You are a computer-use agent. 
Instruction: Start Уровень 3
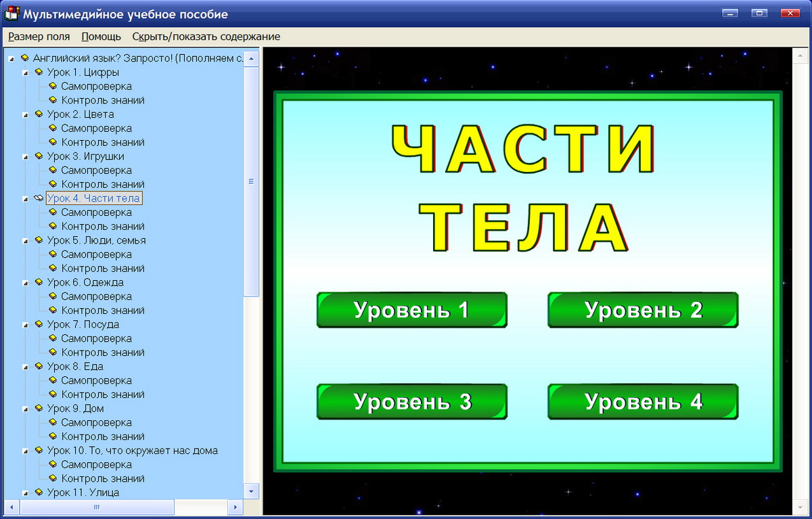(x=411, y=402)
